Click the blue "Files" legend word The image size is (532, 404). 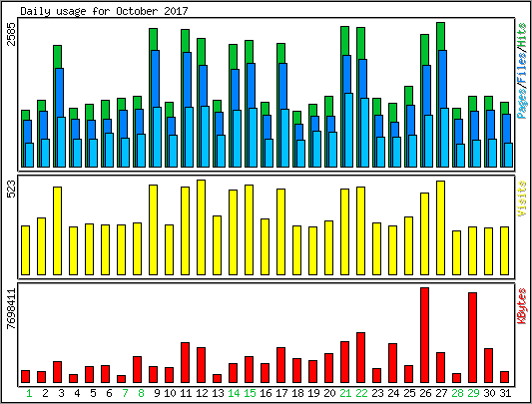[522, 69]
